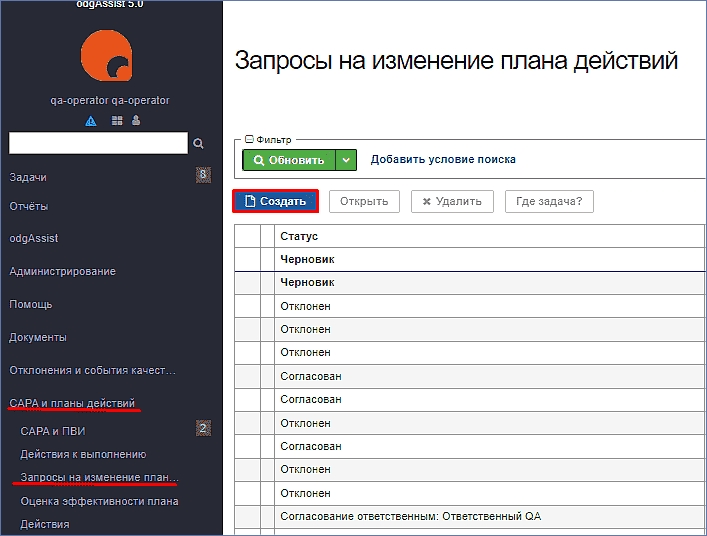Click the magnifier search icon in sidebar
The image size is (707, 536).
pos(198,143)
